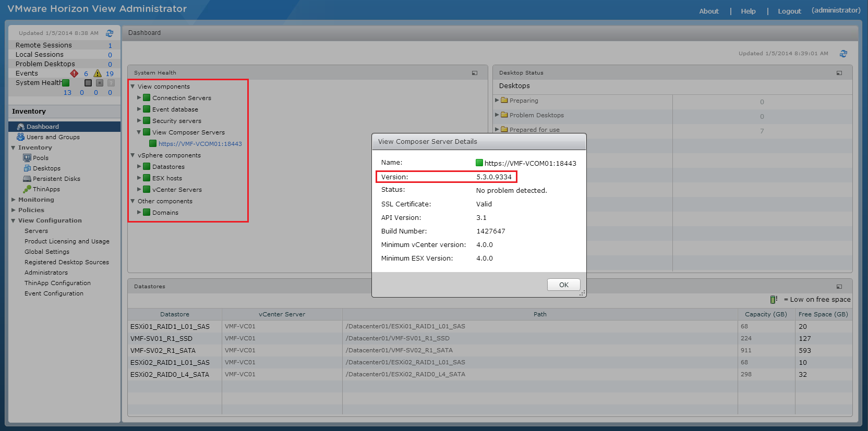Open Persistent Disks in Inventory

tap(56, 179)
